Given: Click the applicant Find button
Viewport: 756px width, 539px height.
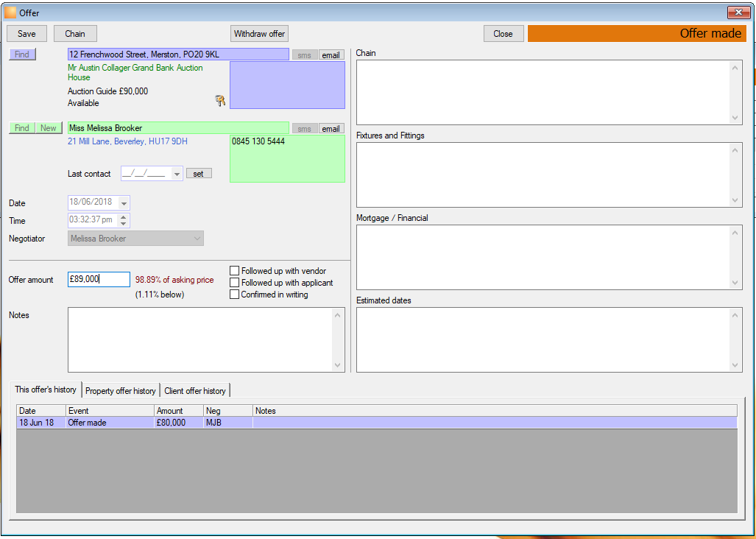Looking at the screenshot, I should [x=22, y=128].
